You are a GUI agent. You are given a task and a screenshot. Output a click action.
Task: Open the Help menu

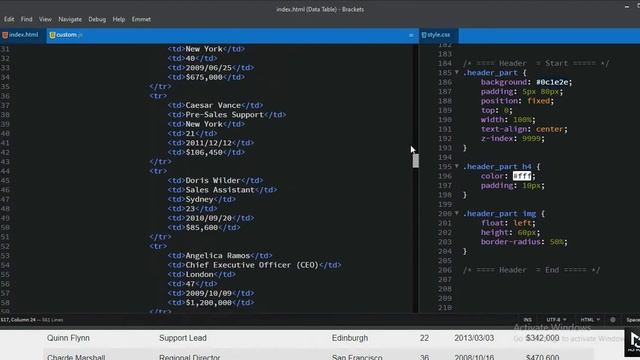(x=119, y=19)
